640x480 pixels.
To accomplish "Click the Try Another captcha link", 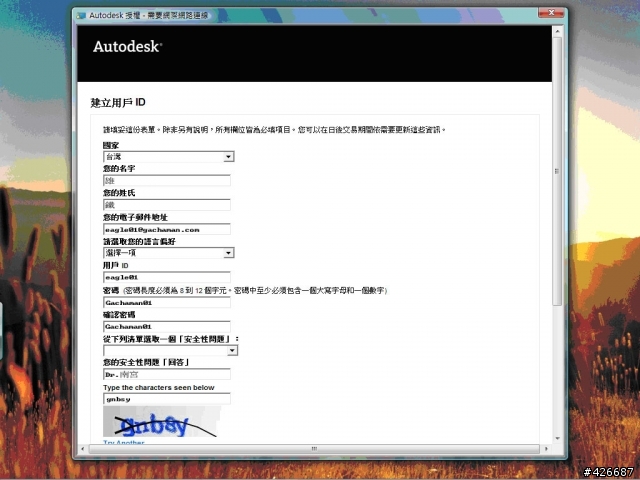I will [124, 442].
